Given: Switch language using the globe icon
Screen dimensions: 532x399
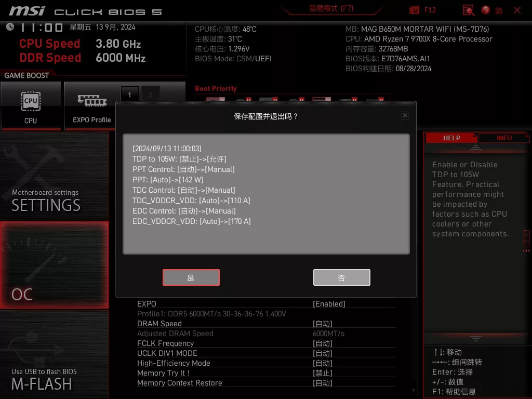Looking at the screenshot, I should click(485, 10).
